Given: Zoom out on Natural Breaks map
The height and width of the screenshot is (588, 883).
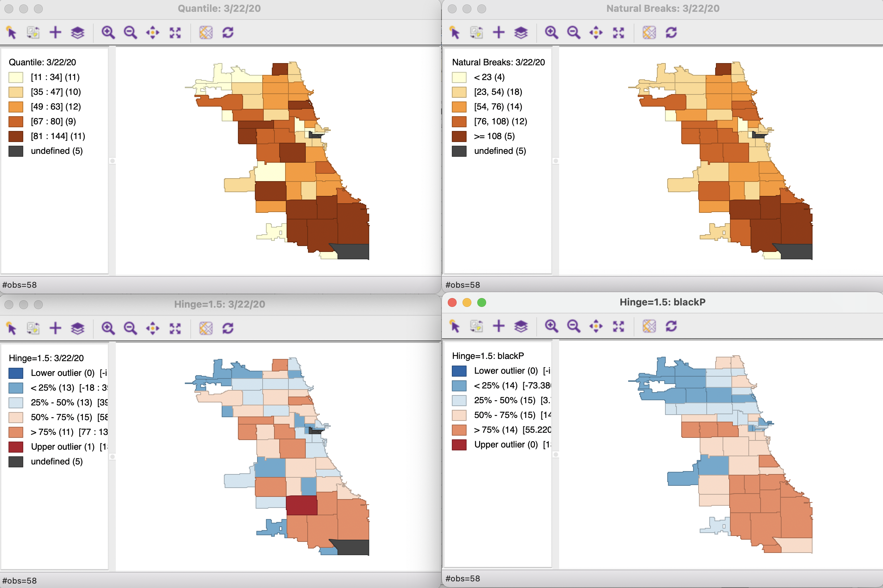Looking at the screenshot, I should point(574,32).
